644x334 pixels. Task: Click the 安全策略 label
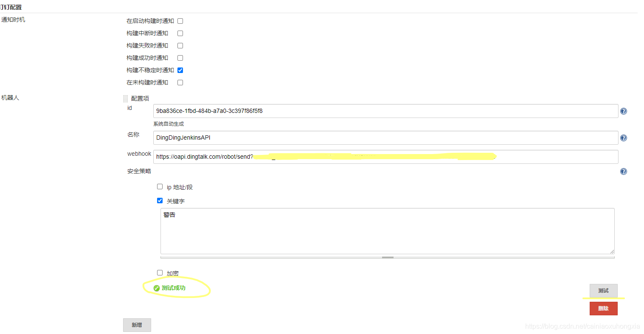coord(139,171)
